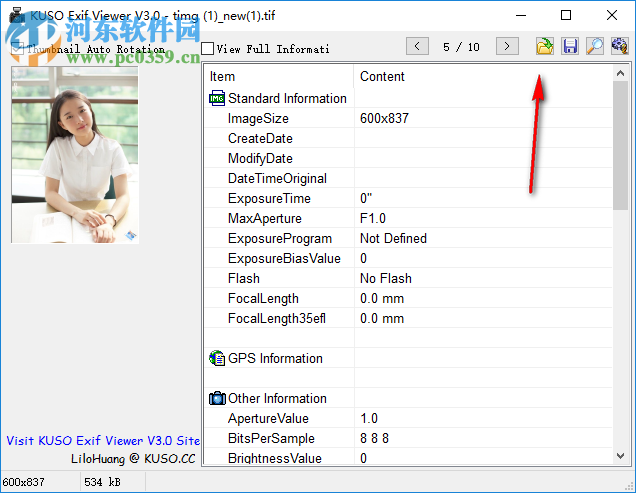This screenshot has height=493, width=636.
Task: Click the Not Defined content value
Action: point(393,238)
